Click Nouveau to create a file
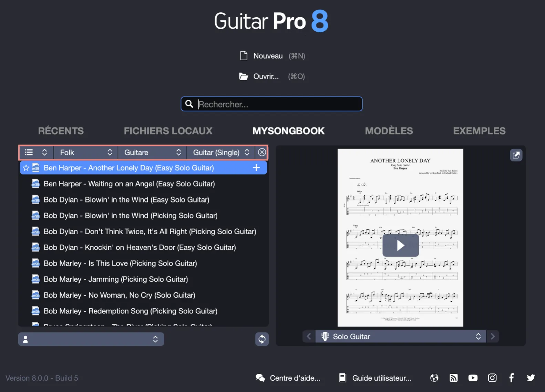This screenshot has height=392, width=545. (268, 56)
